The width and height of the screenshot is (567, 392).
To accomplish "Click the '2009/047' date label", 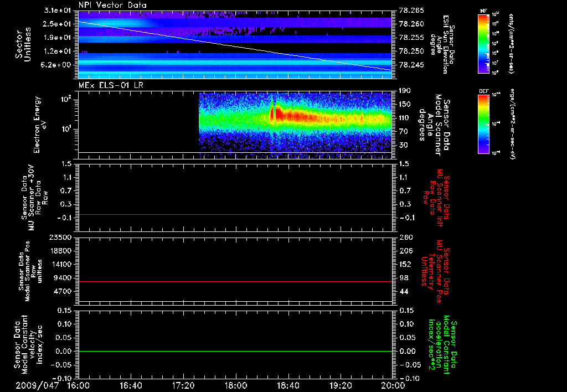I will tap(37, 385).
